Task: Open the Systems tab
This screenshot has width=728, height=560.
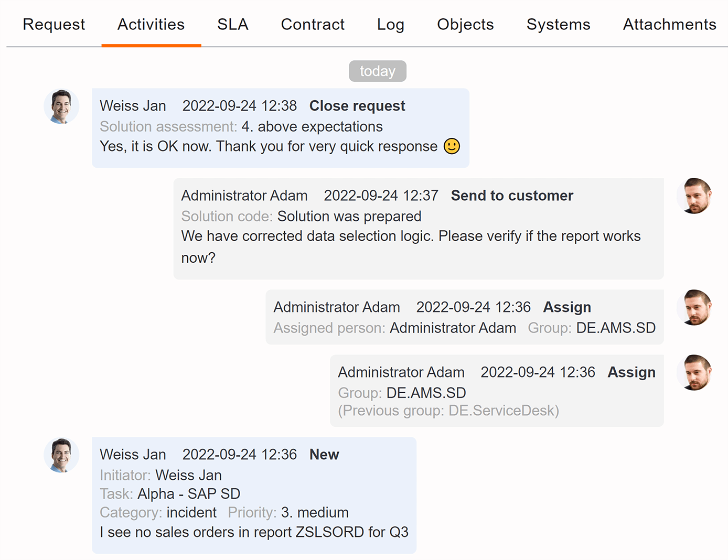Action: 558,24
